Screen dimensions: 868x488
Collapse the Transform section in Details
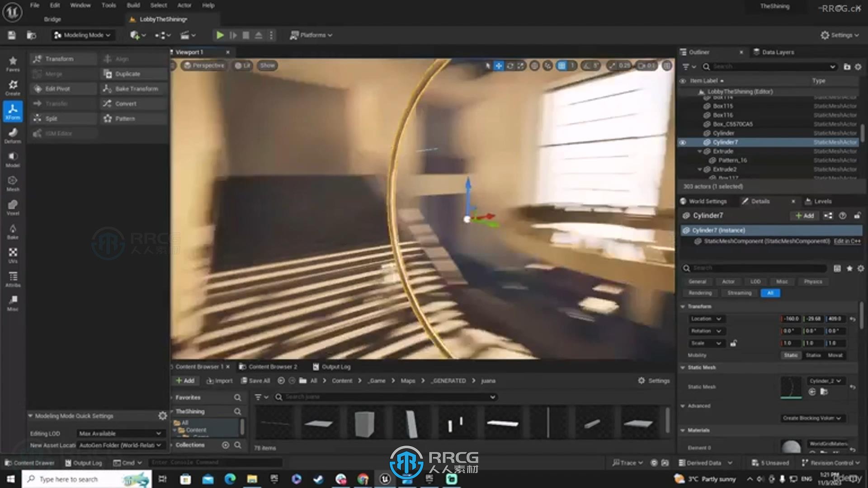click(x=683, y=306)
